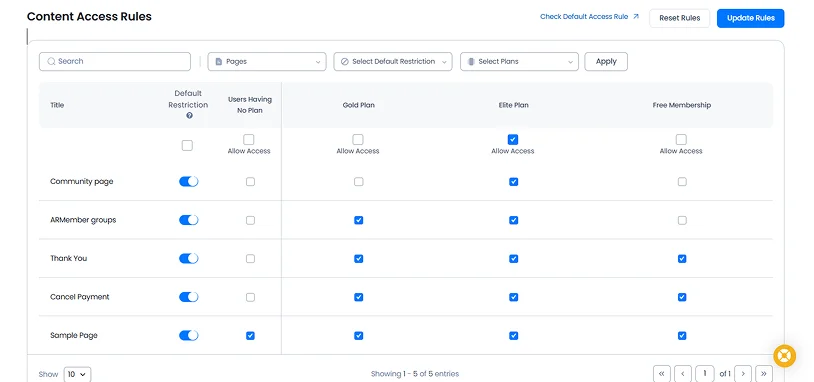Uncheck Gold Plan box for Thank You
This screenshot has width=814, height=382.
pyautogui.click(x=358, y=258)
